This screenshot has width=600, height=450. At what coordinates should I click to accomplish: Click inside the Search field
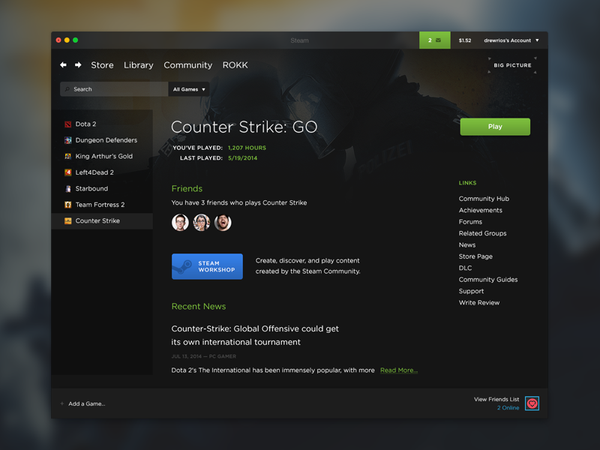(114, 89)
